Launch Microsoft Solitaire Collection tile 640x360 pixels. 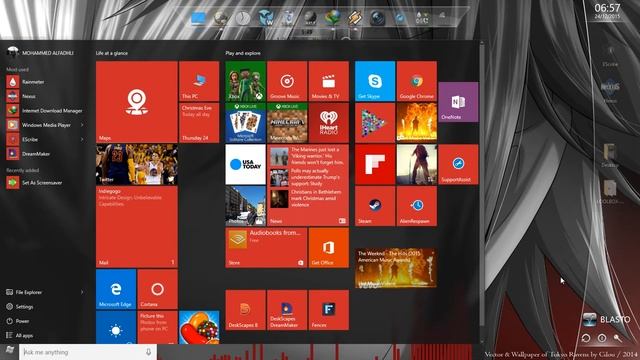[x=245, y=122]
